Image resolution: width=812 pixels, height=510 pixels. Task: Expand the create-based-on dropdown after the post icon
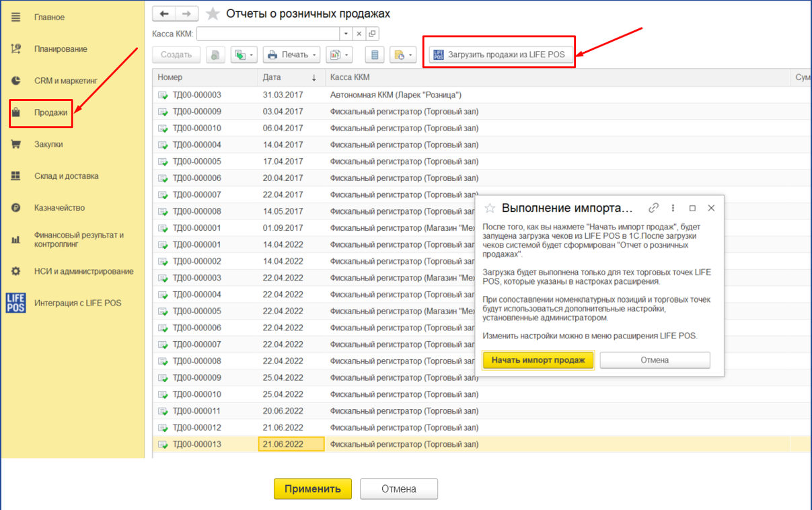coord(244,54)
